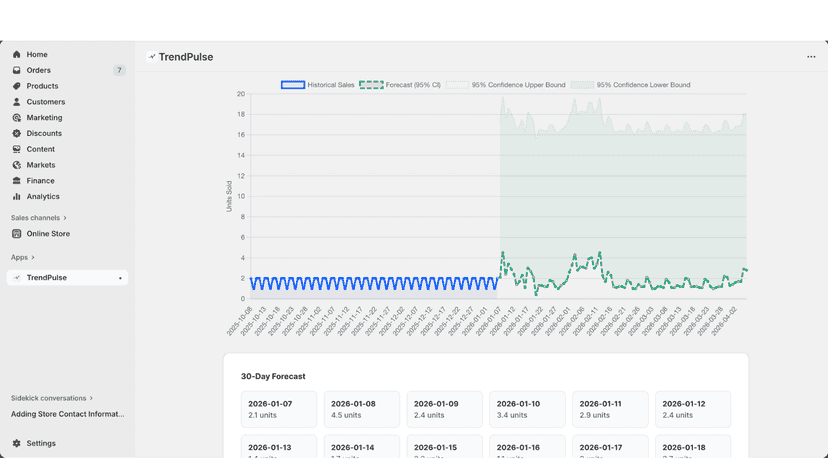Click the 30-Day Forecast heading

tap(273, 377)
